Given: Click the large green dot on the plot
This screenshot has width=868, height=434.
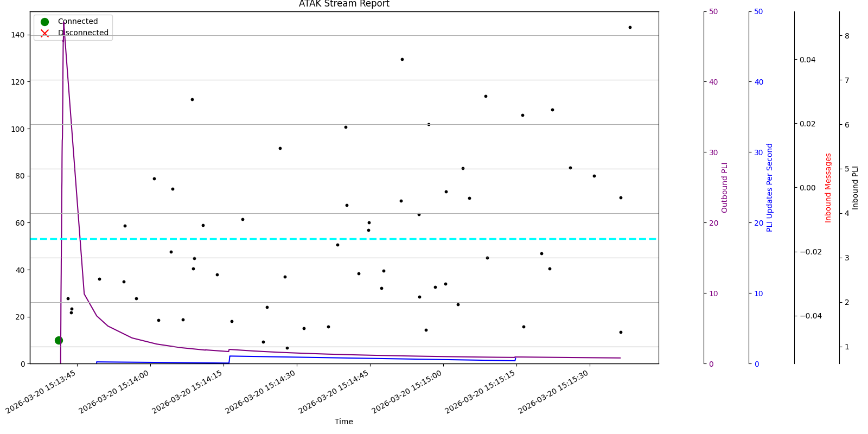Looking at the screenshot, I should pos(59,340).
